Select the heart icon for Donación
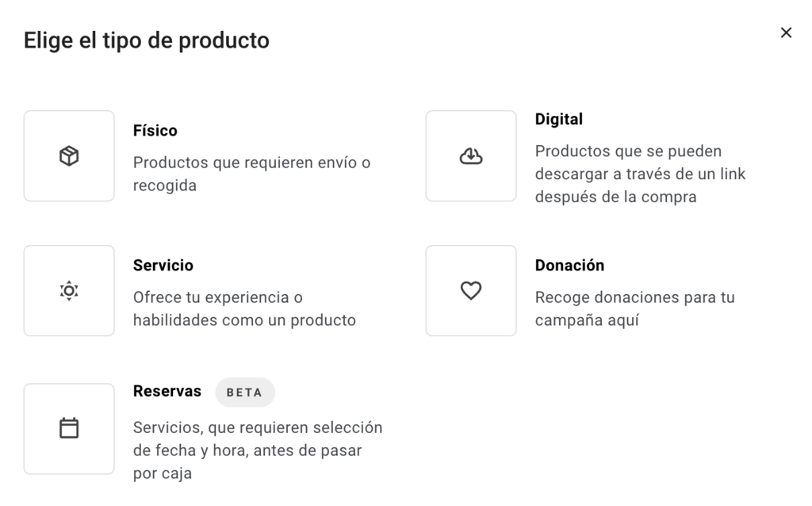The image size is (812, 506). coord(471,290)
